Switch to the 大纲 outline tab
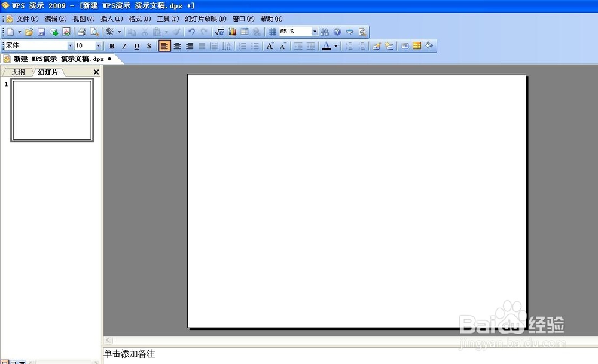 pos(18,72)
